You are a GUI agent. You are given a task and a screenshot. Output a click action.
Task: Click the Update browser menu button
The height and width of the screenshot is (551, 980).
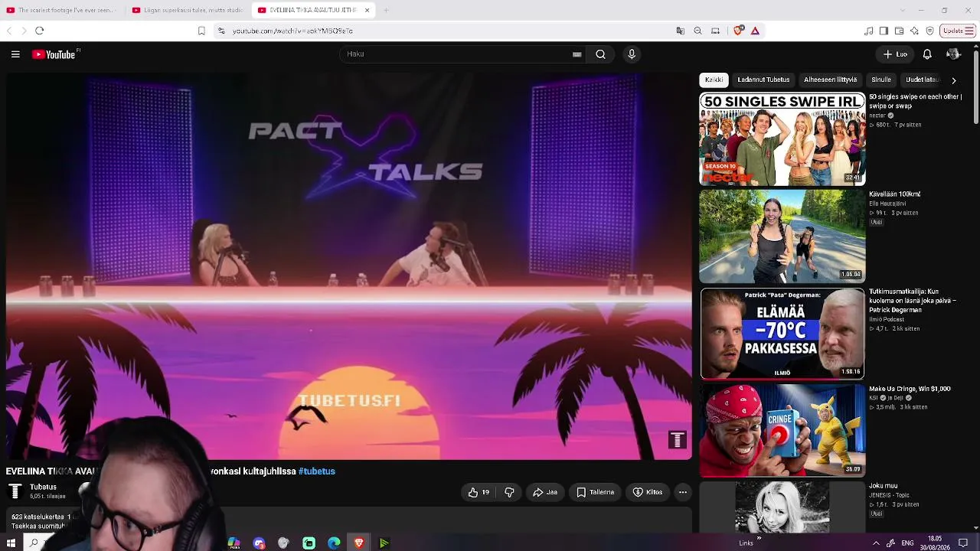[x=958, y=31]
